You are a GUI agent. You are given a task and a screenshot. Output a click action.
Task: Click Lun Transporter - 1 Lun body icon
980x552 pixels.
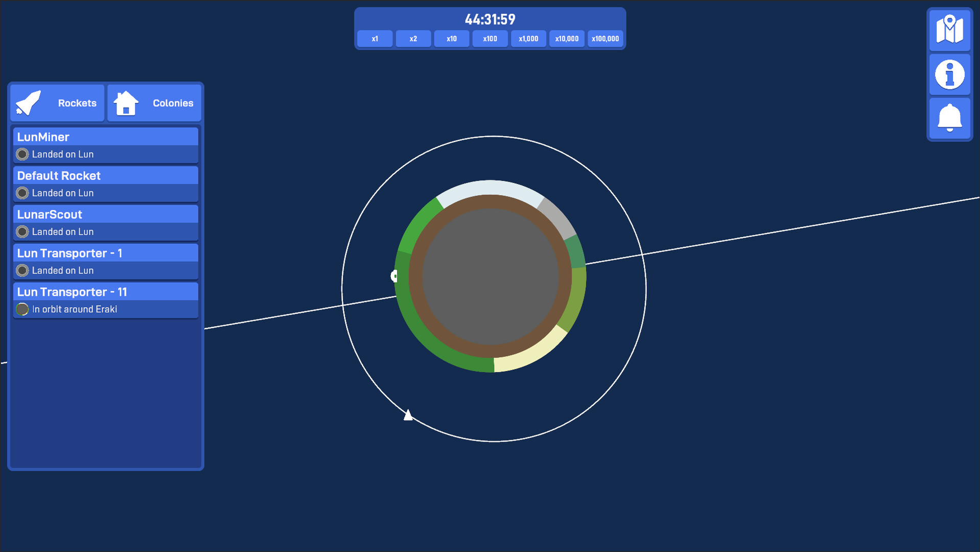pos(22,270)
